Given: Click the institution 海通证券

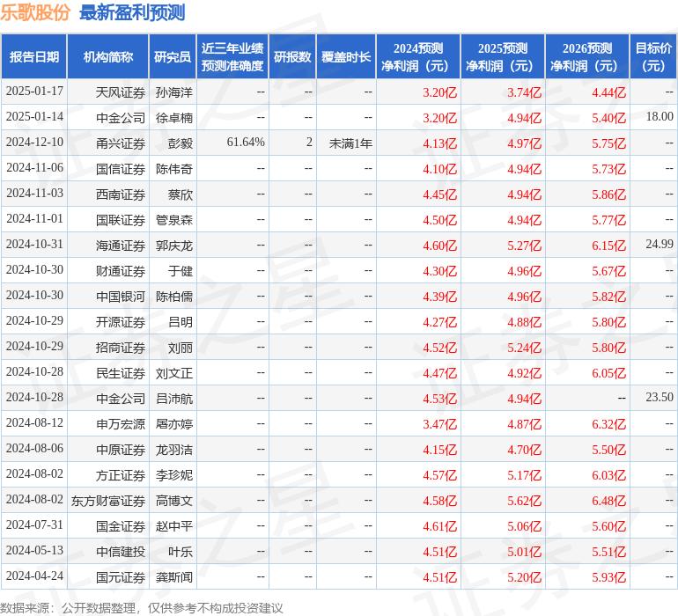Looking at the screenshot, I should [x=121, y=246].
